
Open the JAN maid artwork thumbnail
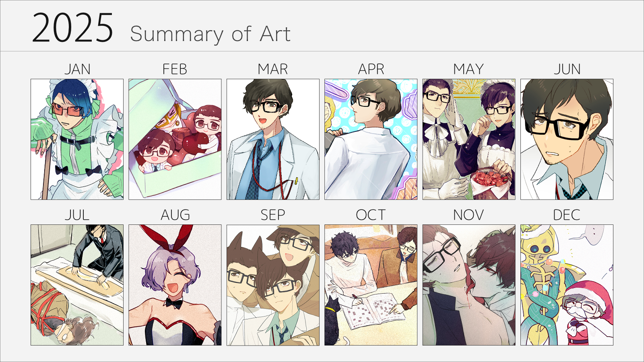coord(77,139)
